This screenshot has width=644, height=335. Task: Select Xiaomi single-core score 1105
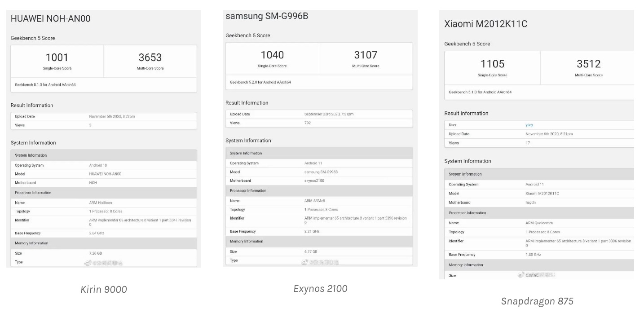pyautogui.click(x=492, y=64)
